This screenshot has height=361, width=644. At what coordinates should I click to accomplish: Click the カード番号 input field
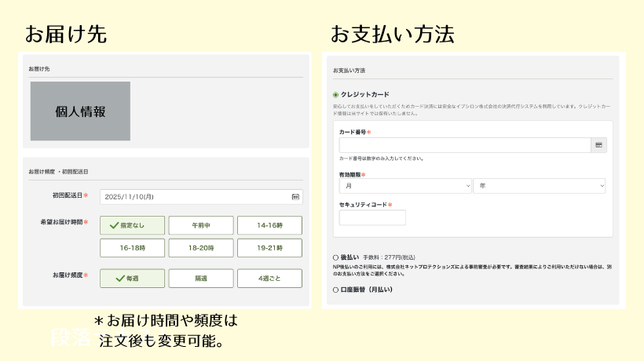(x=464, y=145)
